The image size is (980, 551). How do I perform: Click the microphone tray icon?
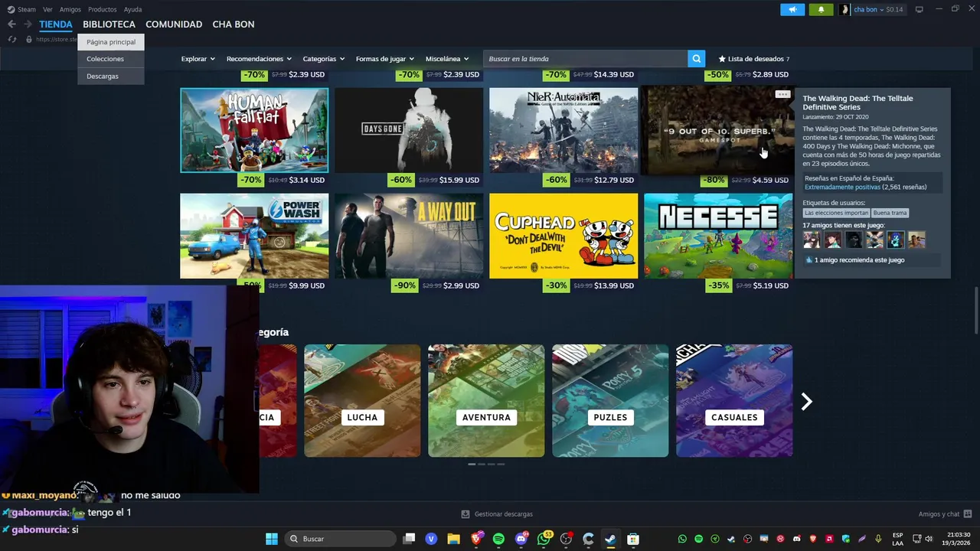click(x=878, y=539)
